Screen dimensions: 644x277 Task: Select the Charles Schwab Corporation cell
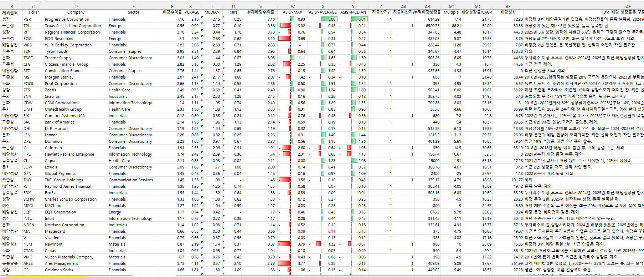[x=76, y=199]
